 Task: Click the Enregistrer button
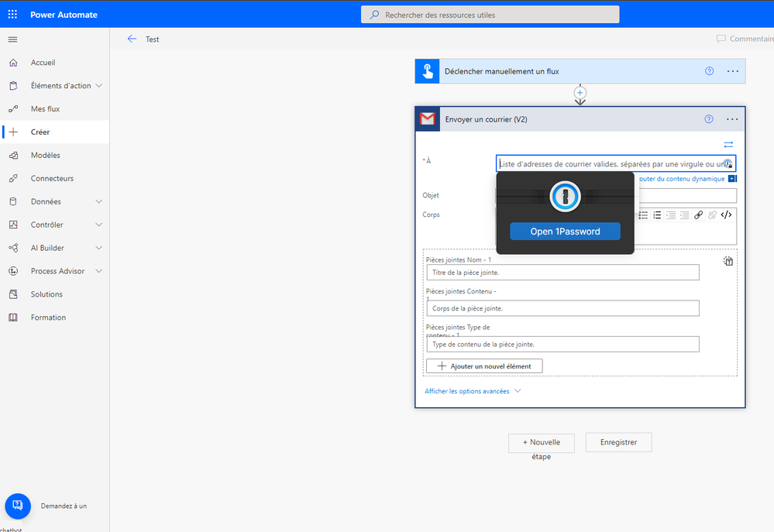click(618, 442)
